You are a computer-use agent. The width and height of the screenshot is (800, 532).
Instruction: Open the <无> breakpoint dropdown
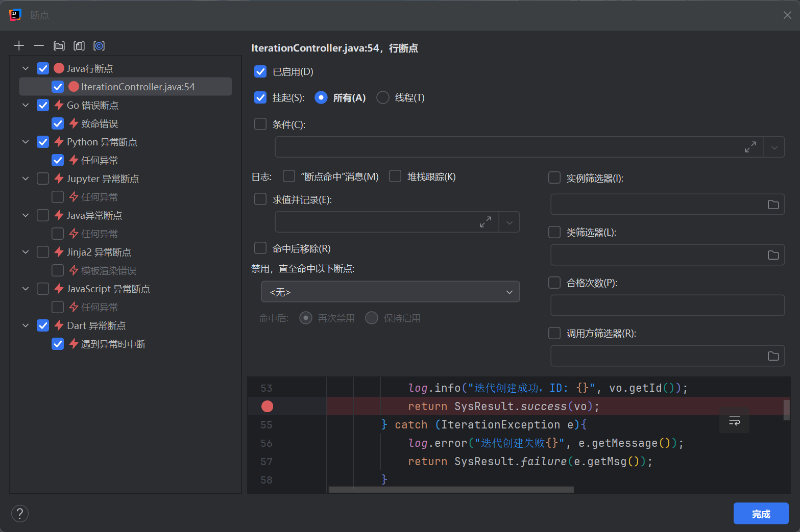[390, 292]
